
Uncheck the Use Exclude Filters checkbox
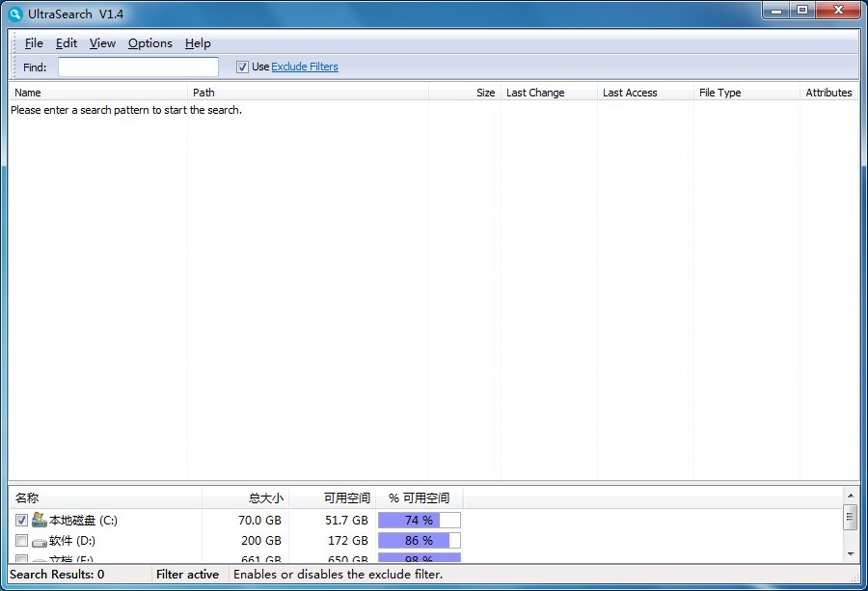point(242,67)
